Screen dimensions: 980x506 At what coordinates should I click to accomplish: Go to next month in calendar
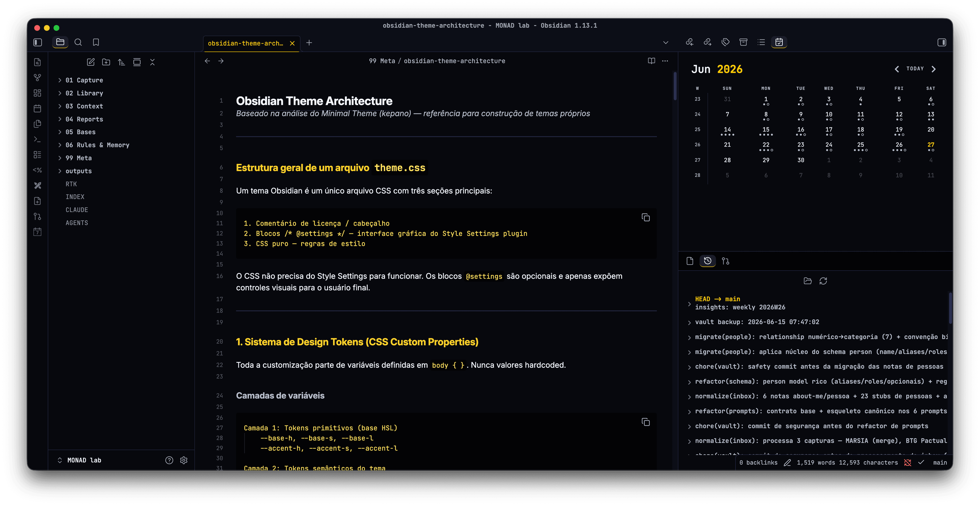[x=933, y=69]
